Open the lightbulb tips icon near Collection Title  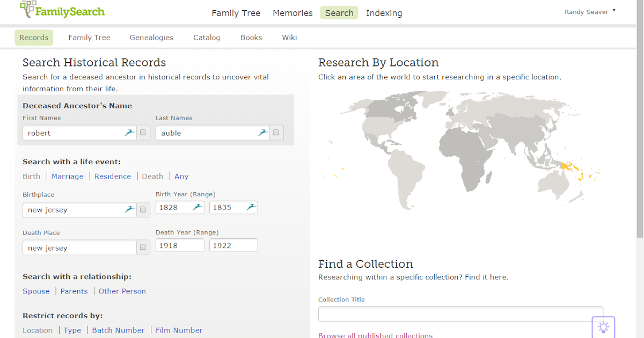[603, 327]
